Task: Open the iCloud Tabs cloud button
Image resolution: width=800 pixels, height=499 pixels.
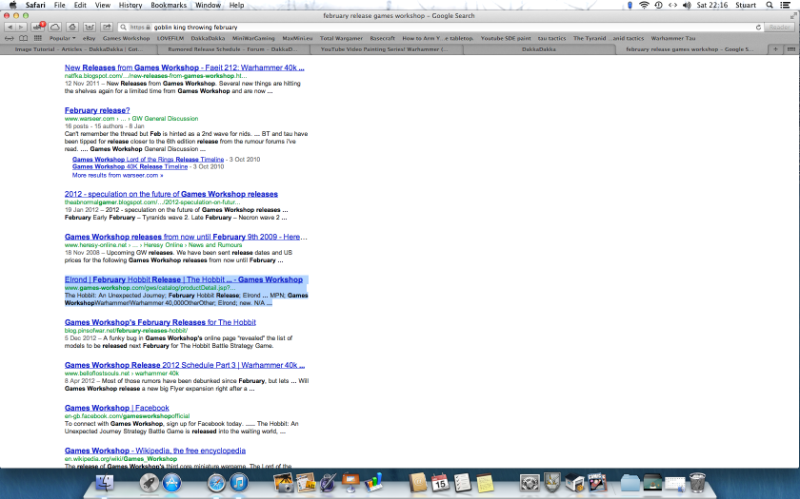Action: (55, 27)
